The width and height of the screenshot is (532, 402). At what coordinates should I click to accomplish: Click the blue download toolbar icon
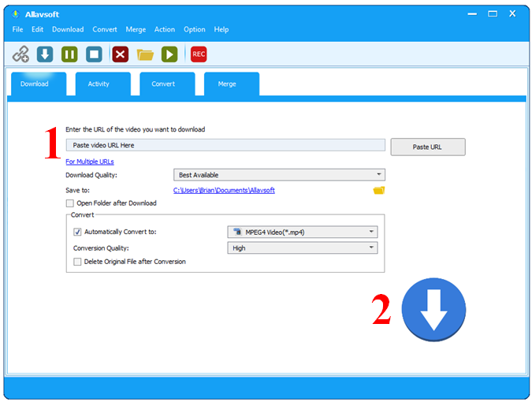(45, 54)
